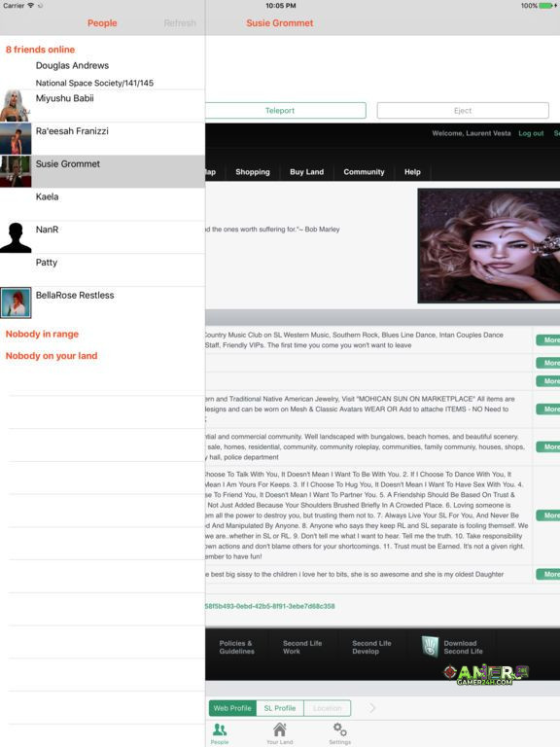
Task: Open the Buy Land menu
Action: tap(306, 172)
